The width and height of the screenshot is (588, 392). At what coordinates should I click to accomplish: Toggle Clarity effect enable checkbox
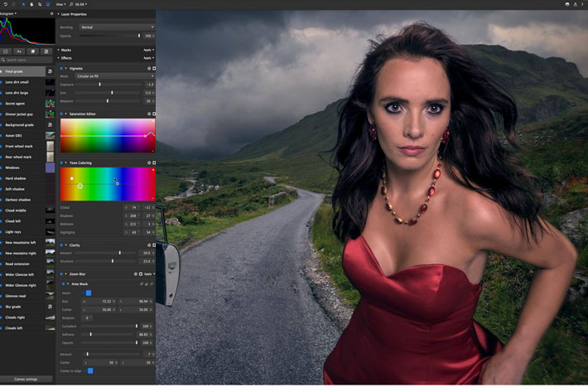click(x=61, y=245)
